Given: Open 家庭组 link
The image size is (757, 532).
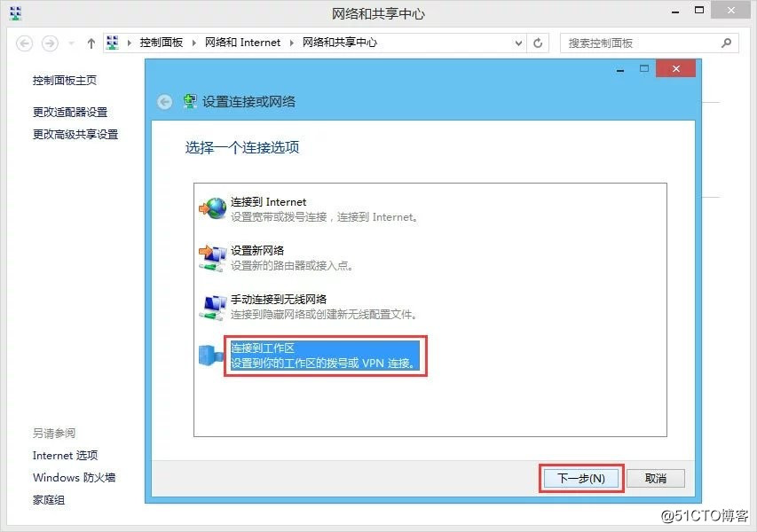Looking at the screenshot, I should (49, 500).
